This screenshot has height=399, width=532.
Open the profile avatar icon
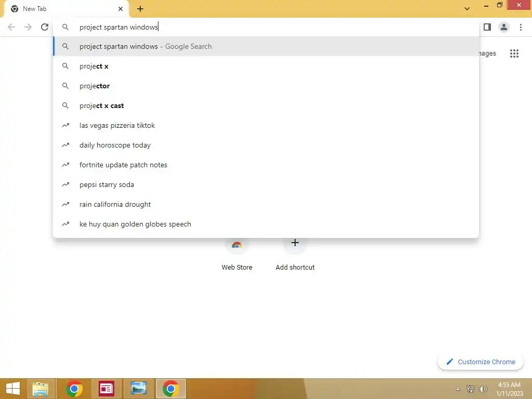[x=504, y=27]
